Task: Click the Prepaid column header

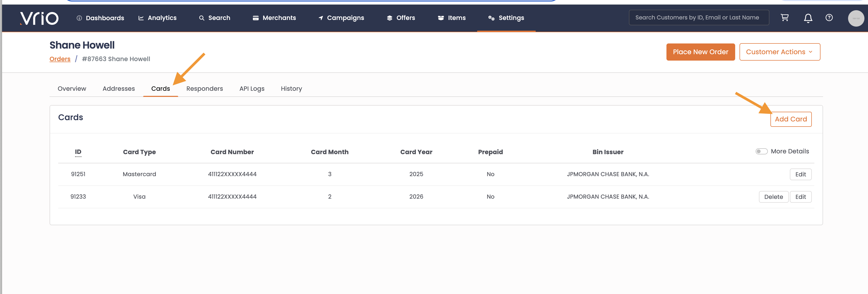Action: [490, 152]
